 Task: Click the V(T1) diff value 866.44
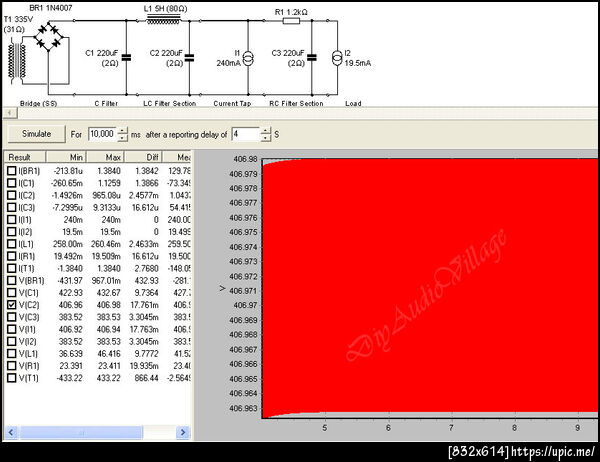click(x=146, y=378)
